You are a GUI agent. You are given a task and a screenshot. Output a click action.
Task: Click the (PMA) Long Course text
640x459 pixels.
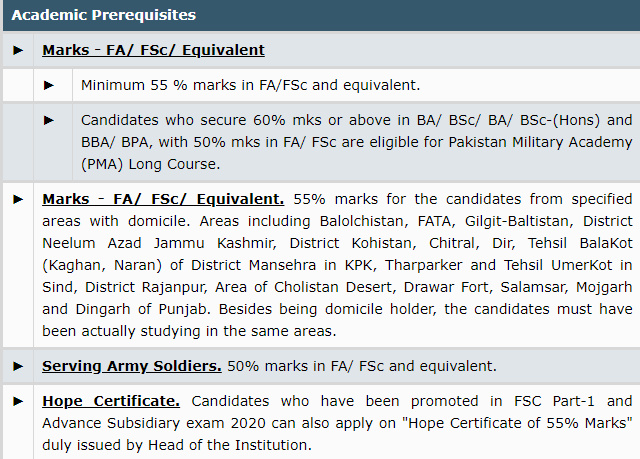pyautogui.click(x=151, y=164)
